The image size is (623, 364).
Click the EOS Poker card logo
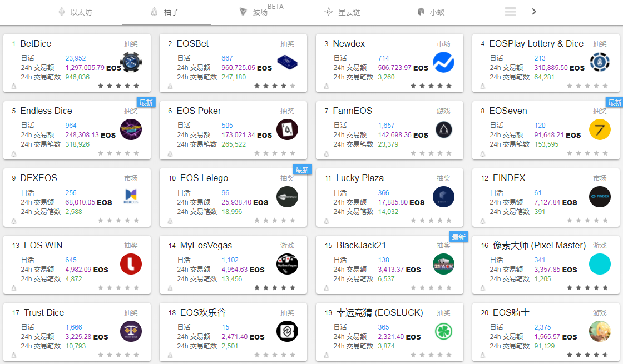(287, 129)
